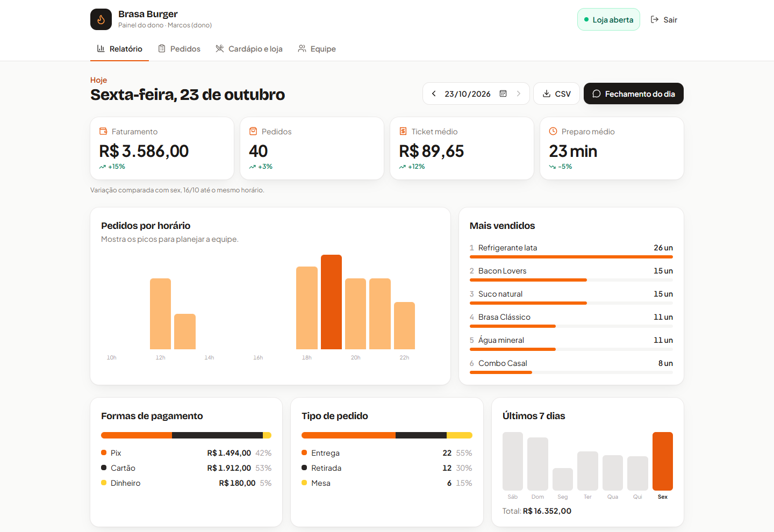The width and height of the screenshot is (774, 532).
Task: Click the yellow Dinheiro legend dot
Action: point(104,483)
